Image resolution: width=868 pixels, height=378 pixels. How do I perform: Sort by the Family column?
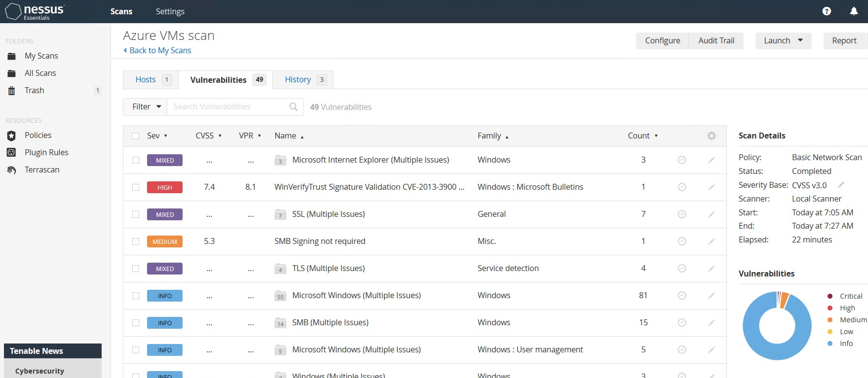tap(493, 136)
